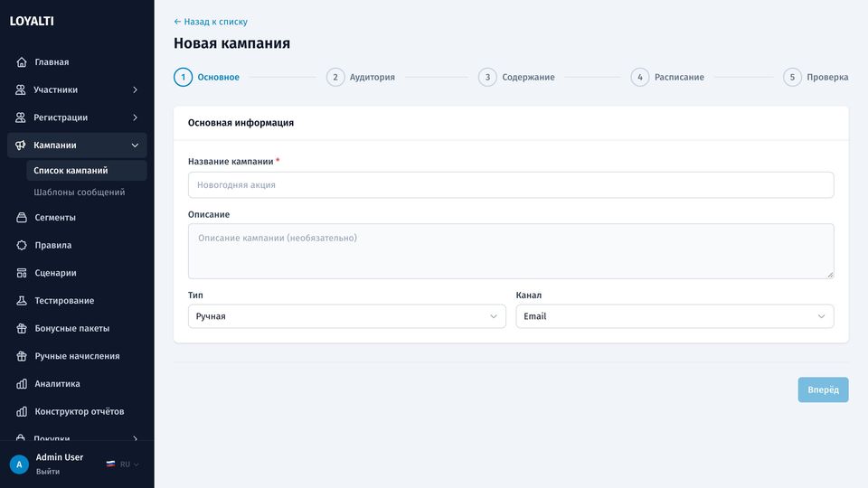This screenshot has width=868, height=488.
Task: Click the Правила sidebar icon
Action: [x=22, y=245]
